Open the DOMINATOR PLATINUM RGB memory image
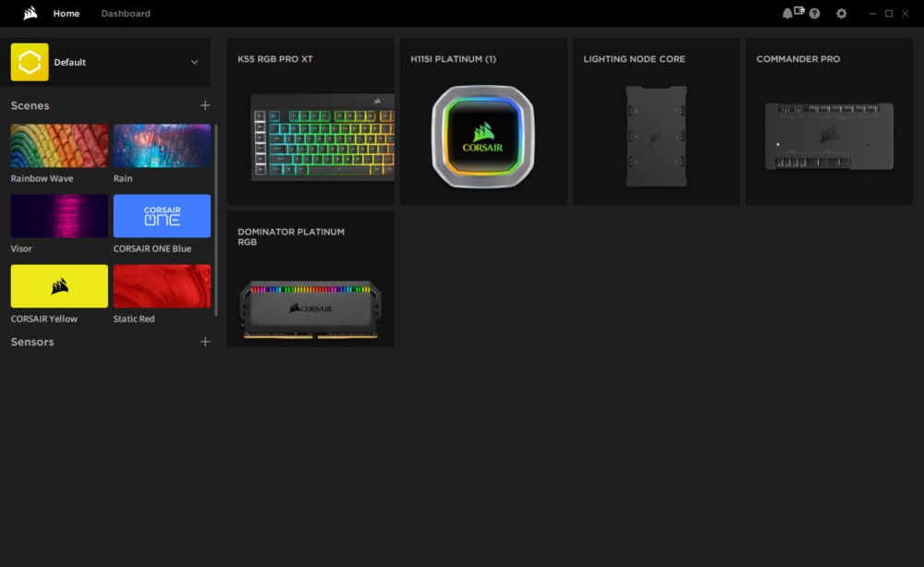 coord(310,310)
